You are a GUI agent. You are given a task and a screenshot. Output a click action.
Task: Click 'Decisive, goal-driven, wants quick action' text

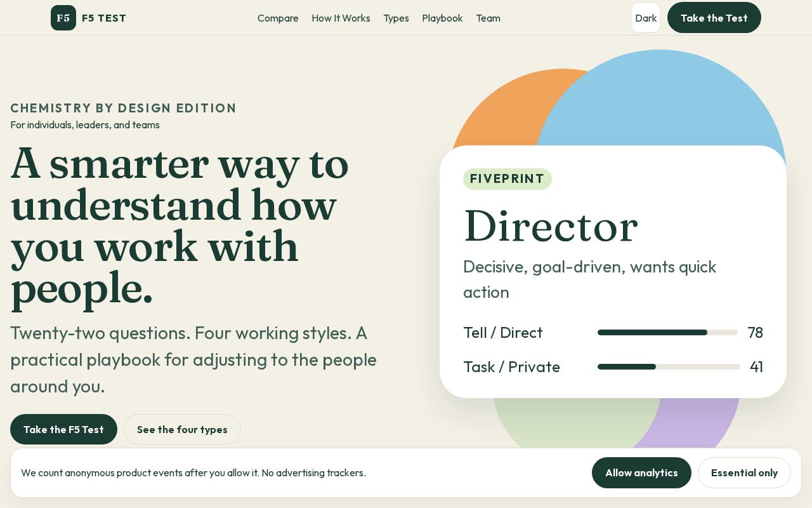[590, 279]
